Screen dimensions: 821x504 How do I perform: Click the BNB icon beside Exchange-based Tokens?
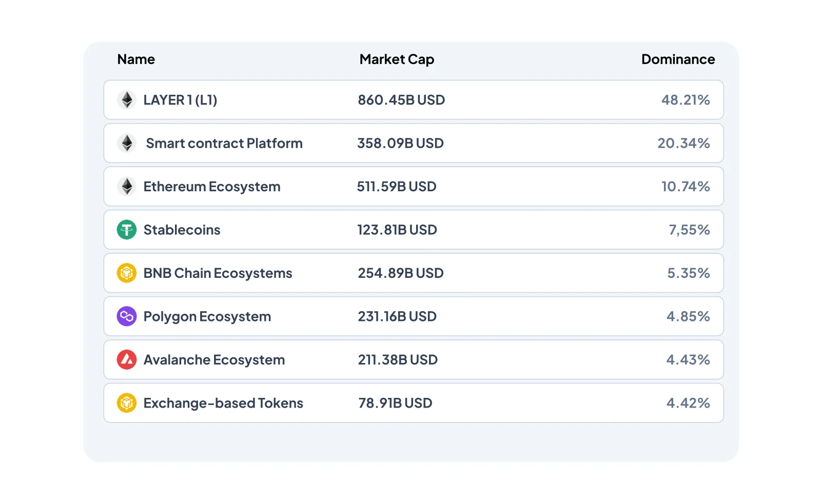point(127,403)
